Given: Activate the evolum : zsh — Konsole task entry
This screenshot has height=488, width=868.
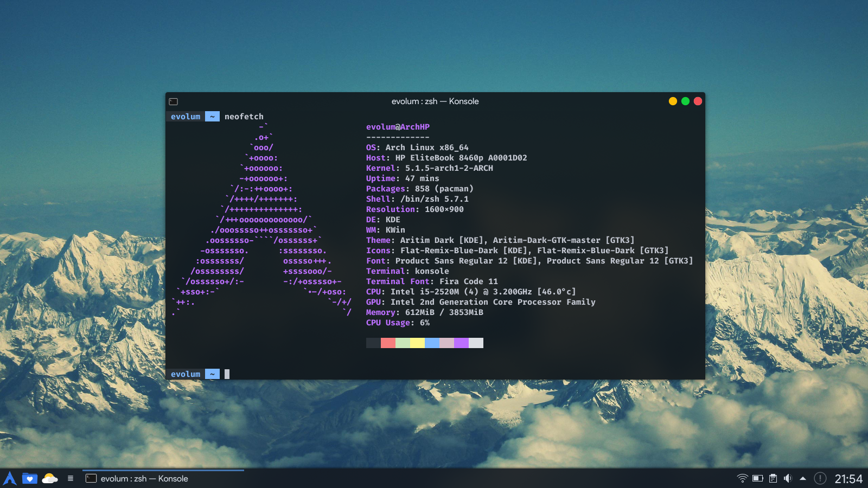Looking at the screenshot, I should click(x=163, y=478).
